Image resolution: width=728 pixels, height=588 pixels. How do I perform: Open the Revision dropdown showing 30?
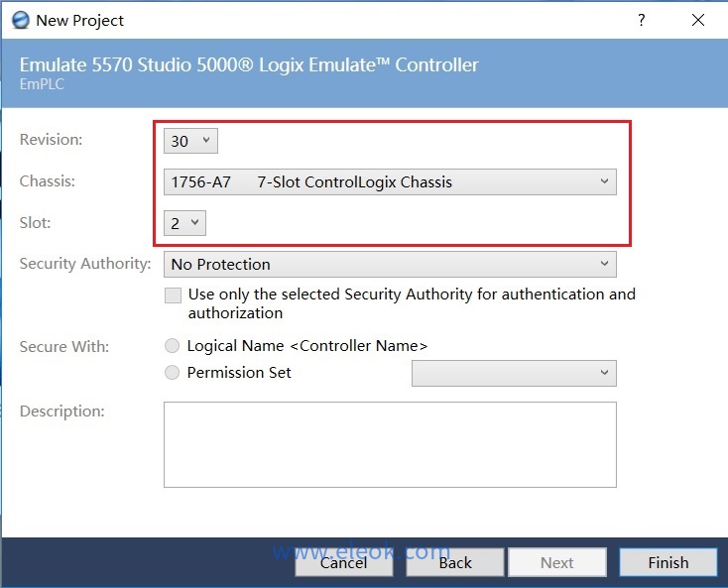tap(190, 141)
